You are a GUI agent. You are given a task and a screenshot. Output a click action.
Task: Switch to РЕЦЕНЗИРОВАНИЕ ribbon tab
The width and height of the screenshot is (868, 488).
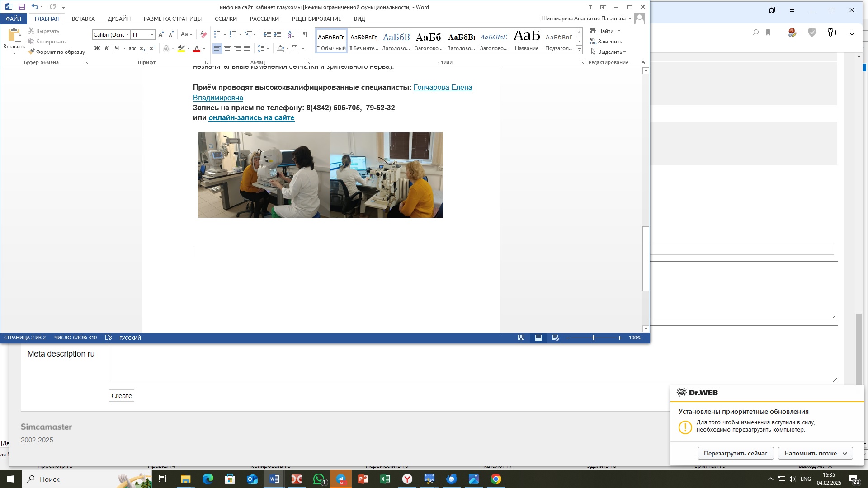pos(316,19)
